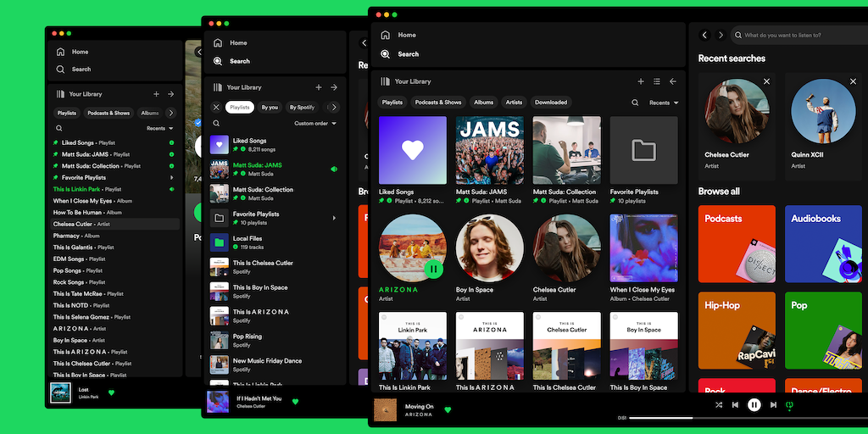Open the Audiobooks browse category
Image resolution: width=868 pixels, height=434 pixels.
pyautogui.click(x=823, y=244)
